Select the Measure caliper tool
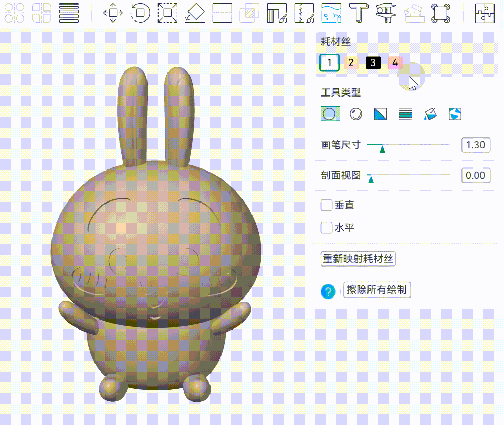Screen dimensions: 504x425 386,13
